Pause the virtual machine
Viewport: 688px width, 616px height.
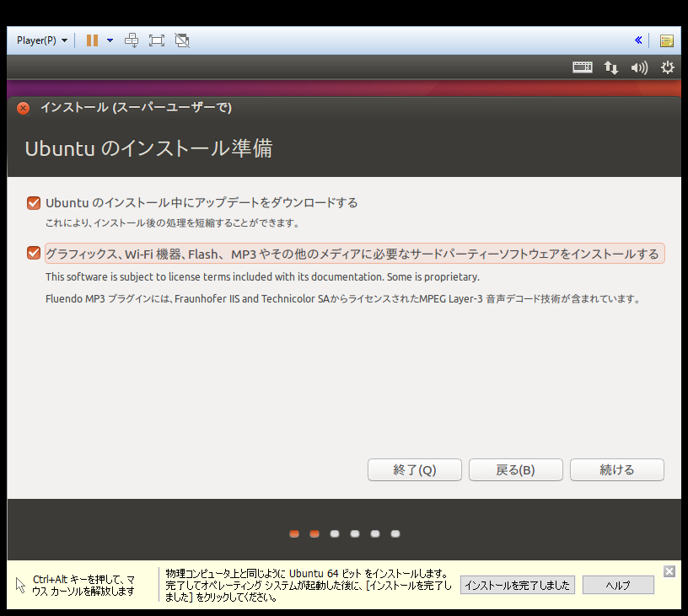click(92, 40)
